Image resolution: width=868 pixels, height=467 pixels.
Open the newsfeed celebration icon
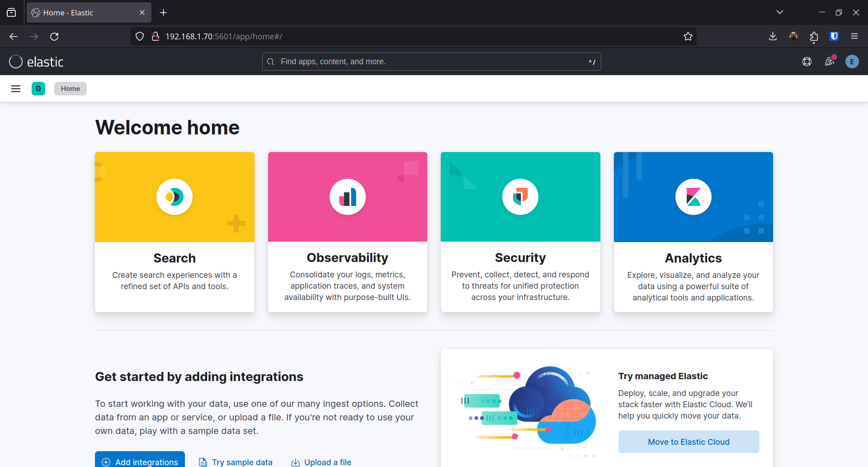pyautogui.click(x=830, y=62)
